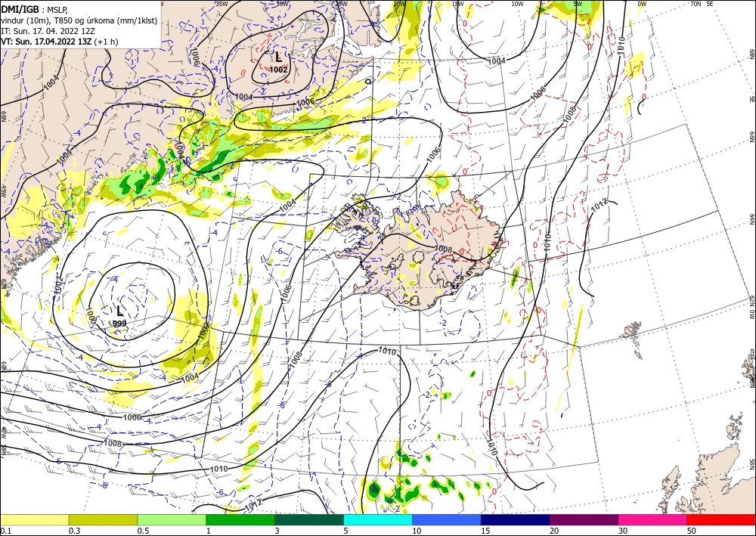Select the light green 0.5–1 legend swatch
Screen dimensions: 756x536
tap(172, 519)
